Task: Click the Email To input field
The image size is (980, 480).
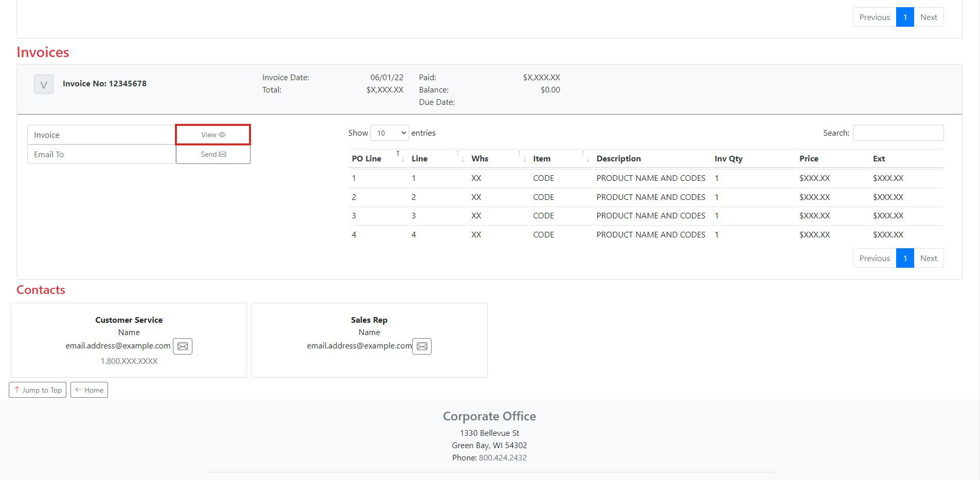Action: coord(101,154)
